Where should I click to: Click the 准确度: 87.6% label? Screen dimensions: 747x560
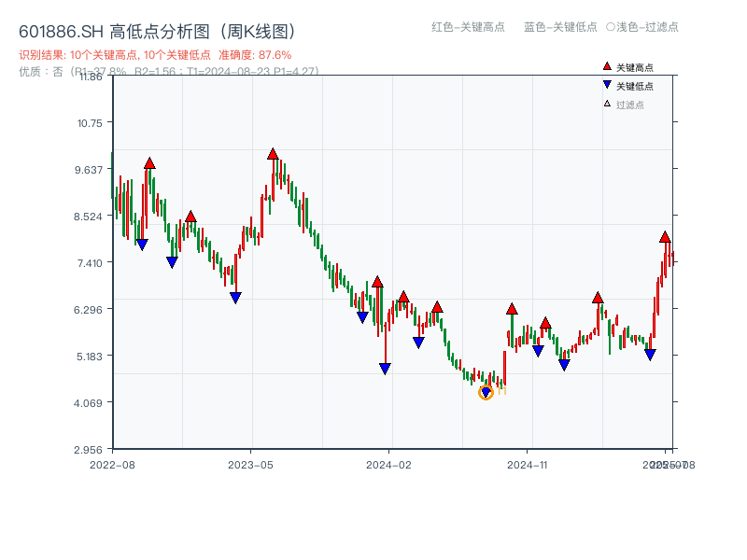[x=252, y=55]
